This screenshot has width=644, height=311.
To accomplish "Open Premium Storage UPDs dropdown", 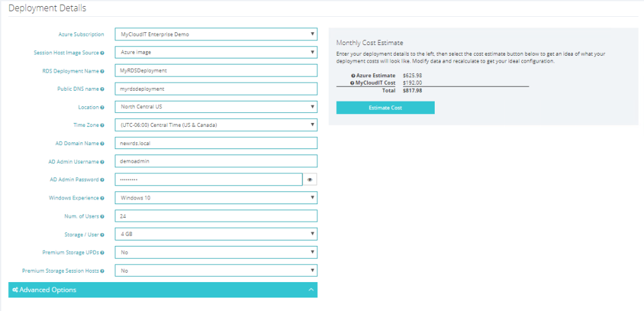I will 216,252.
